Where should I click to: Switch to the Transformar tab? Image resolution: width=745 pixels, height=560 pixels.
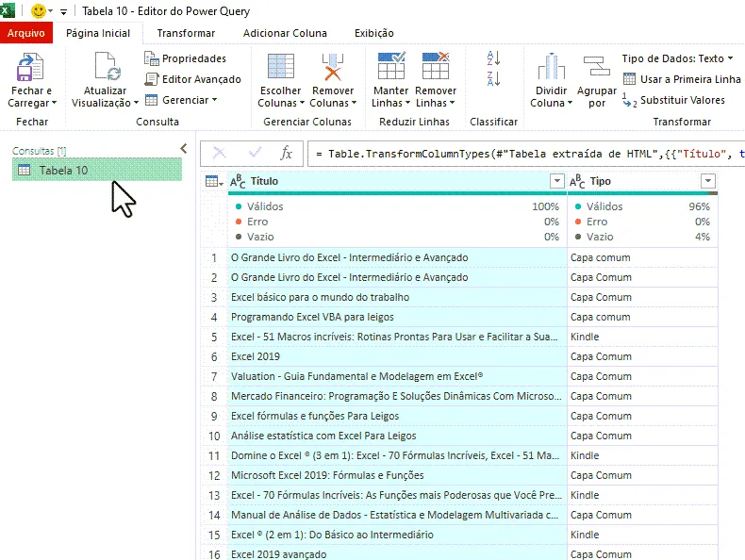[186, 33]
